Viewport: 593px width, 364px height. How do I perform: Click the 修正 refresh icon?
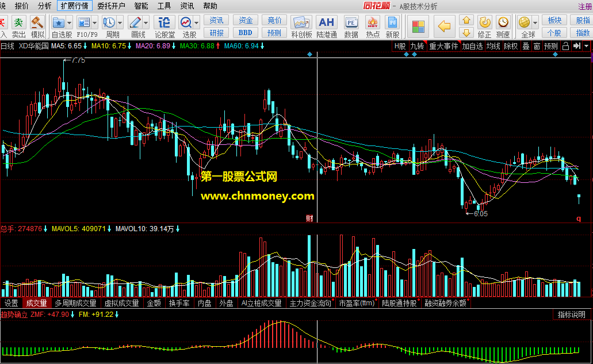(x=484, y=22)
